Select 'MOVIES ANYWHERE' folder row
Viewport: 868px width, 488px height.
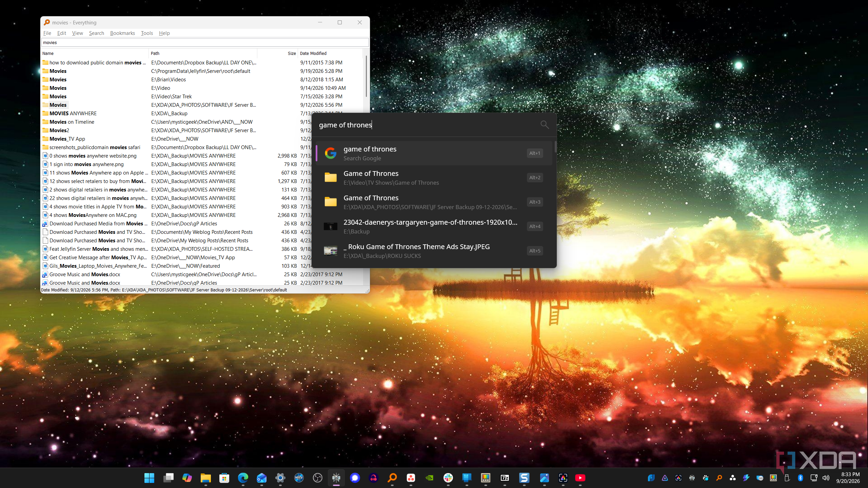(176, 113)
